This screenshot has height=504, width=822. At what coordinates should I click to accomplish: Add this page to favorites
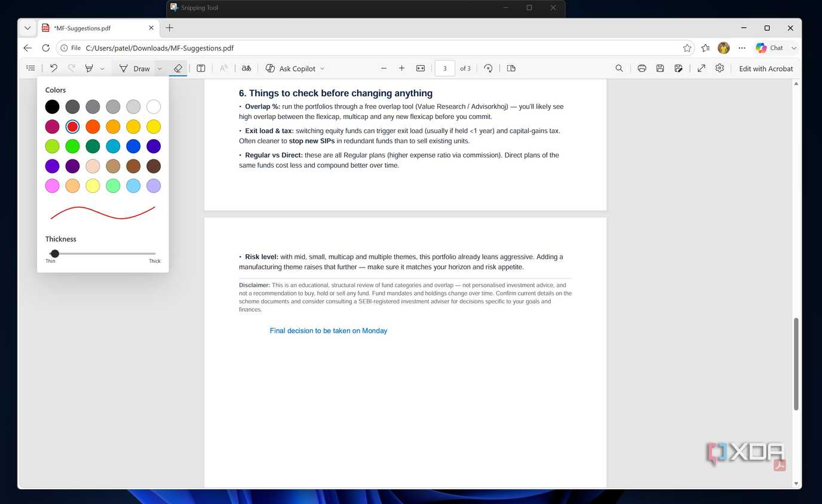(x=687, y=48)
